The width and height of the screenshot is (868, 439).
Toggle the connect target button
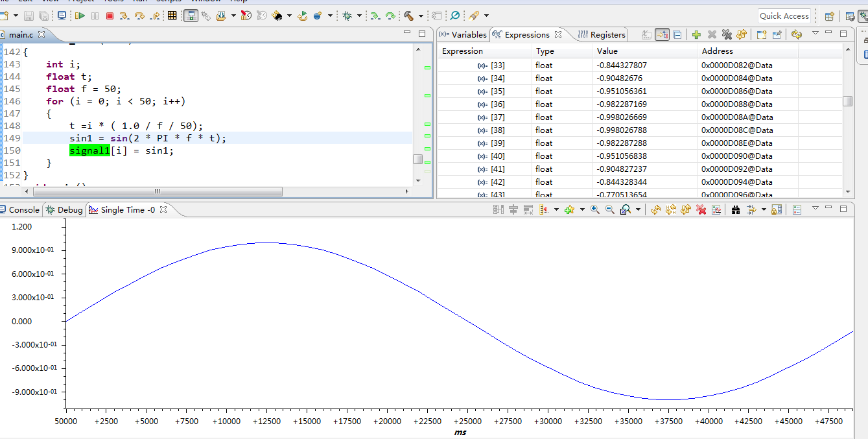pos(191,16)
